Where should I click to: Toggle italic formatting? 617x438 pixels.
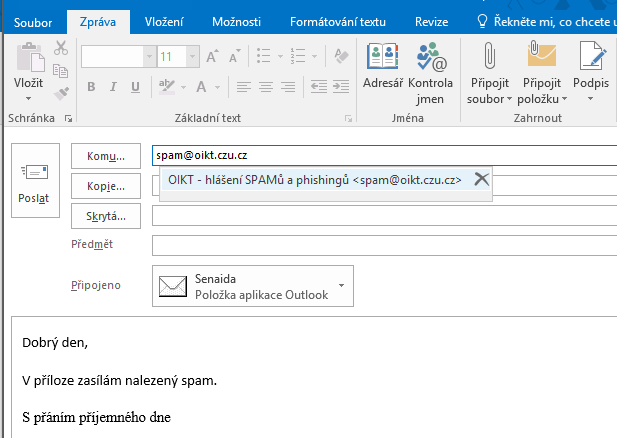(113, 87)
